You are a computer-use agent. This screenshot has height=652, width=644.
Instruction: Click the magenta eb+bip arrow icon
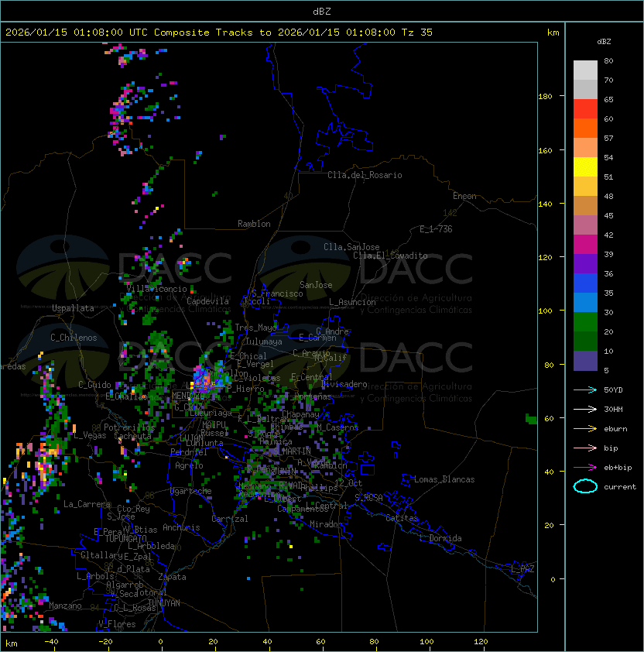point(585,467)
